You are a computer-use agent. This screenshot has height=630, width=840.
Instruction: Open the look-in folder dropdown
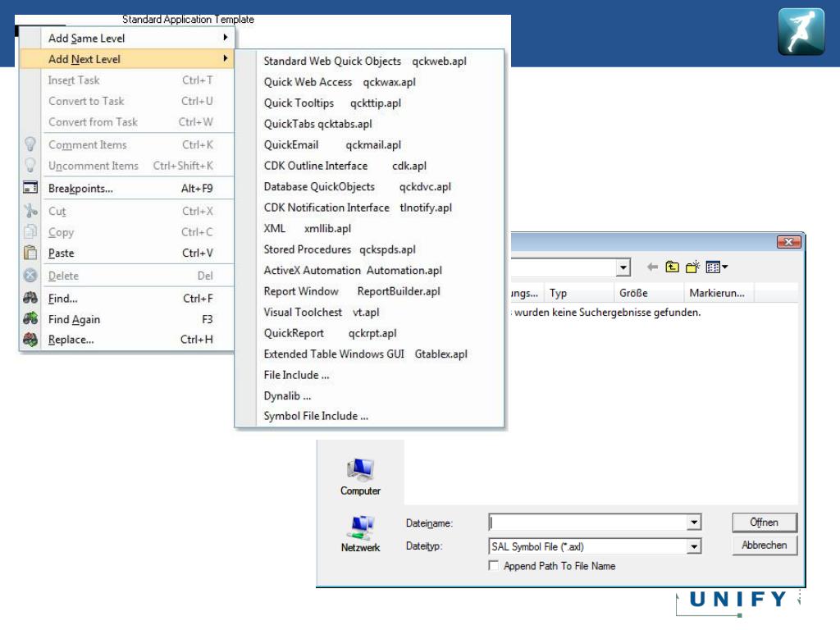tap(623, 267)
